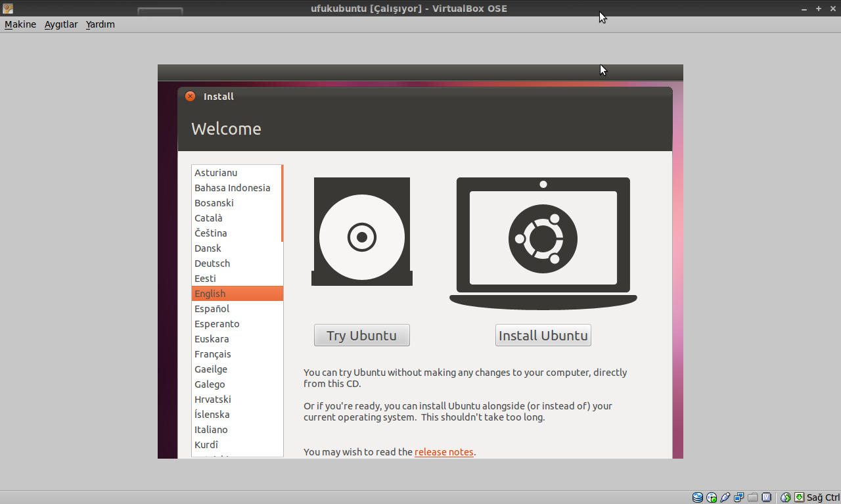This screenshot has height=504, width=841.
Task: Click the Sağ Ctrl host key indicator
Action: click(822, 497)
